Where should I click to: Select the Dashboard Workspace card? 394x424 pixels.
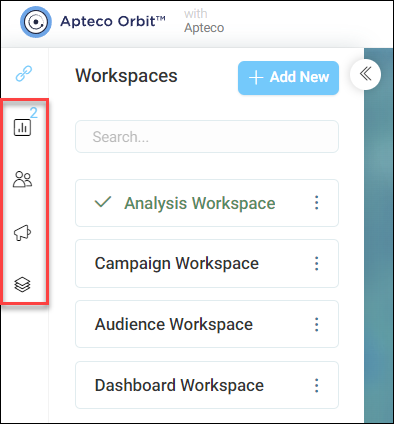(x=207, y=385)
